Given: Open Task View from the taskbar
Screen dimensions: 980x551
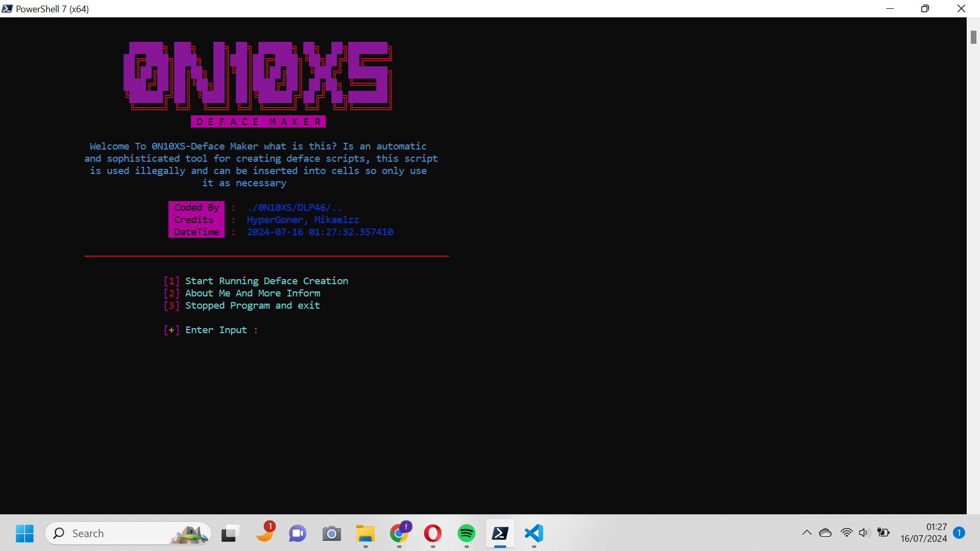Looking at the screenshot, I should click(231, 533).
